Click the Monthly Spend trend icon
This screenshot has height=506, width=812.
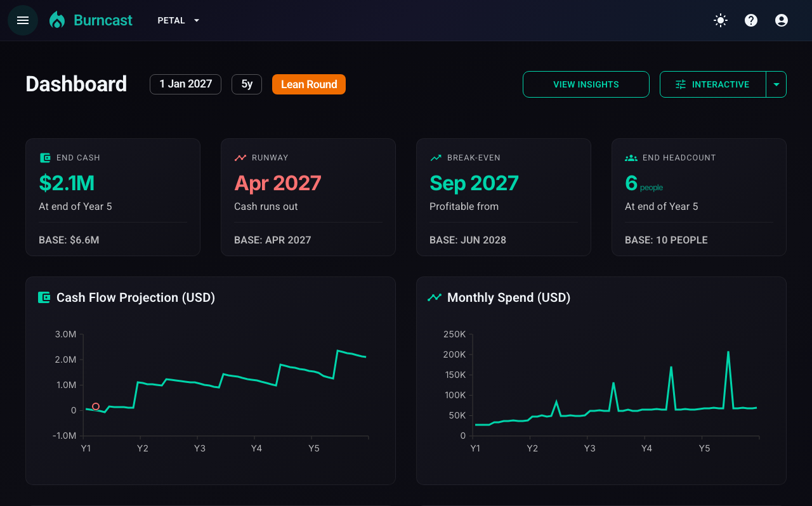[x=435, y=297]
